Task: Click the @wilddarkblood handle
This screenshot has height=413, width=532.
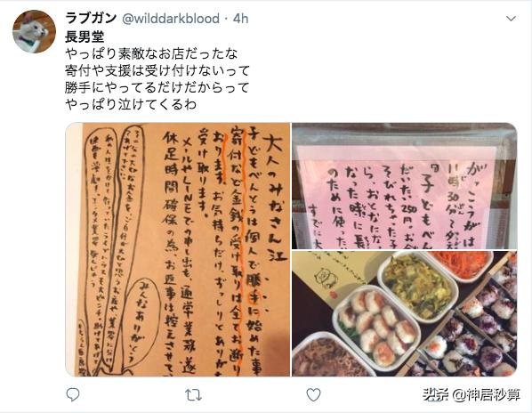Action: pyautogui.click(x=171, y=19)
